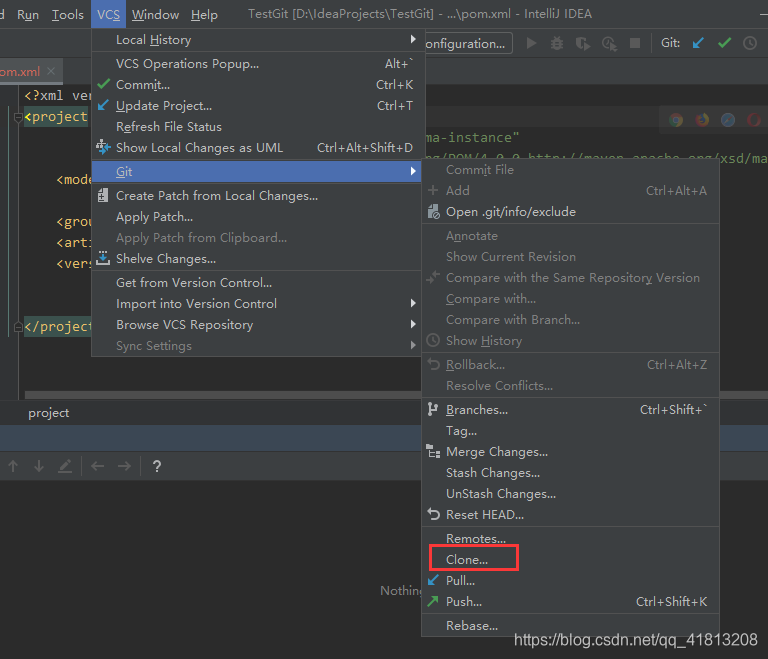
Task: Open the Tools menu in menu bar
Action: [x=68, y=15]
